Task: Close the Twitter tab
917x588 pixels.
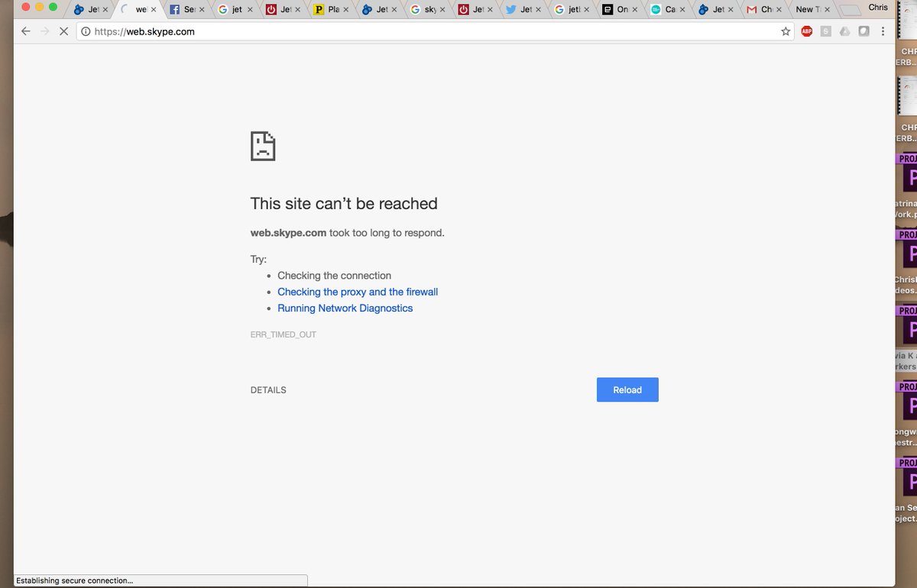Action: (539, 10)
